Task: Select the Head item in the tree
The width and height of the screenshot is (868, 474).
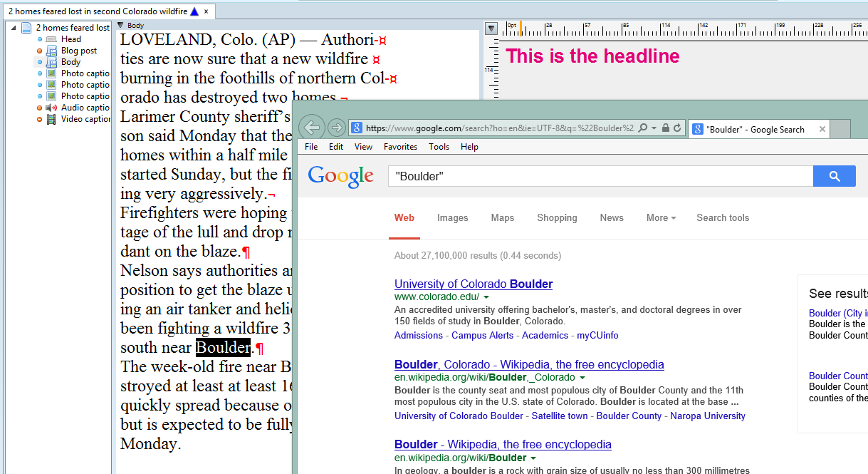Action: click(71, 39)
